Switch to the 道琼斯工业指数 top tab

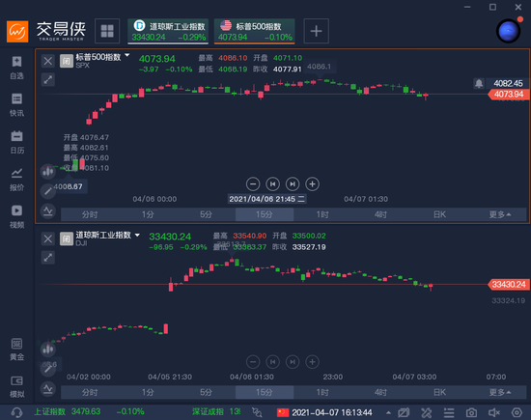[x=168, y=31]
